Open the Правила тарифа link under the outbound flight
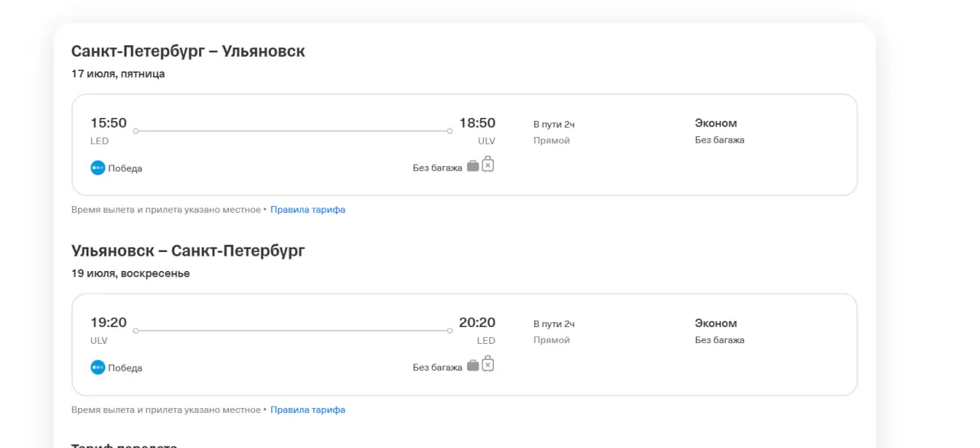This screenshot has height=448, width=980. [308, 209]
